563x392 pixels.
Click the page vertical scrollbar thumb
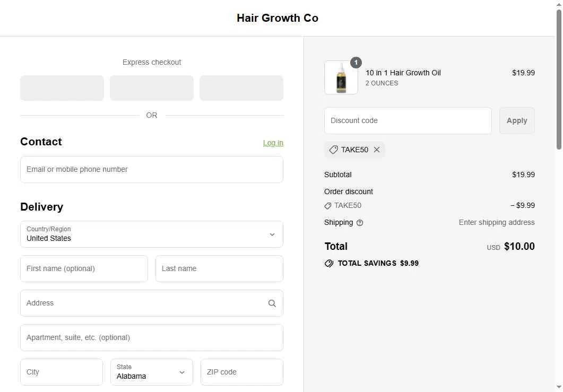559,79
